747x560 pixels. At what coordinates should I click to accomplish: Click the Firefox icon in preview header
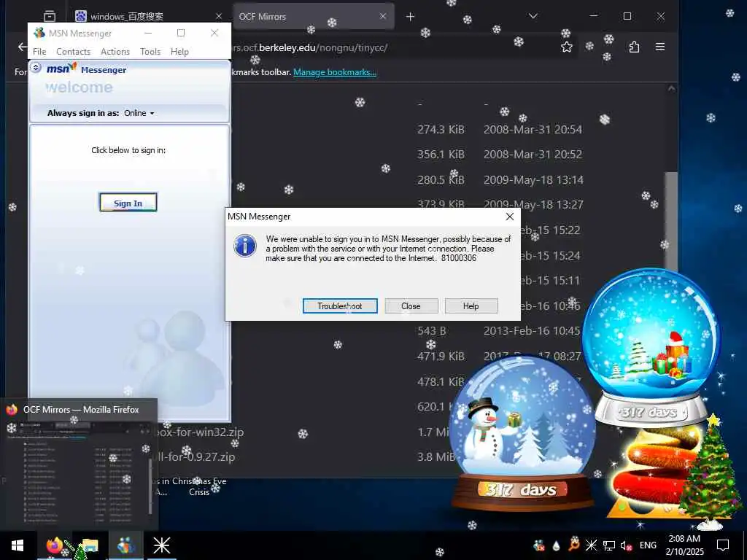[12, 410]
